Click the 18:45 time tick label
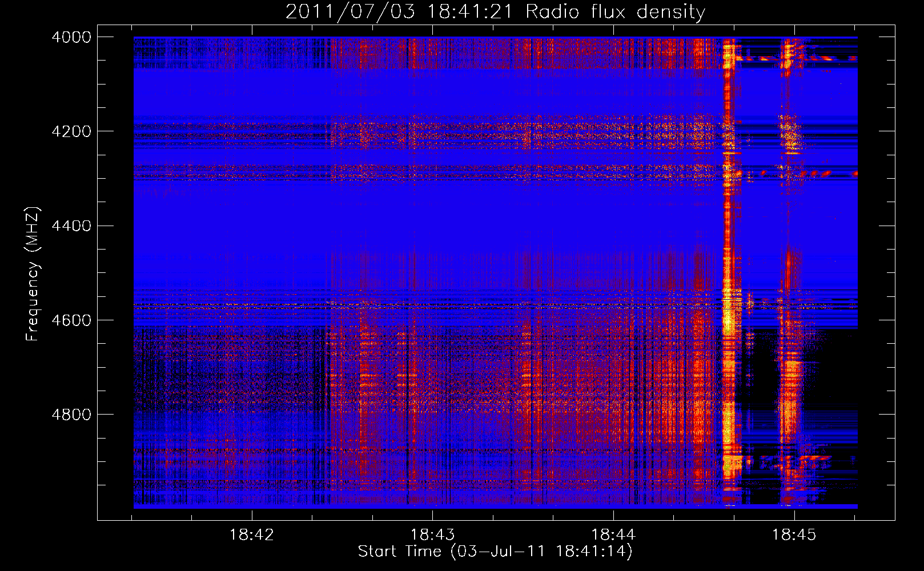 794,535
